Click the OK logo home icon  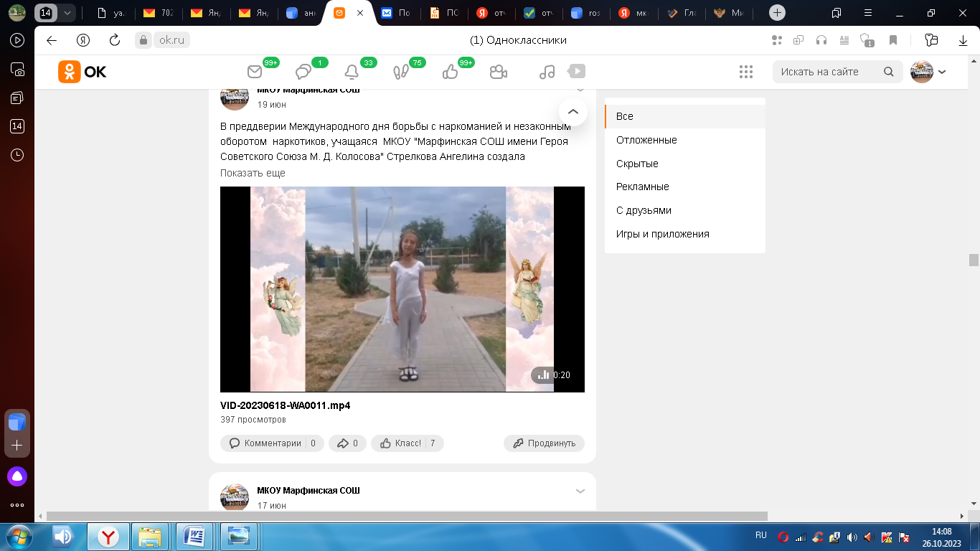(x=83, y=72)
